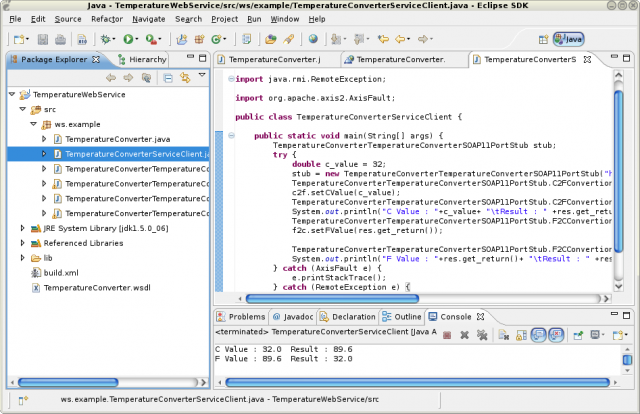This screenshot has width=640, height=414.
Task: Open the Navigate menu
Action: (x=149, y=19)
